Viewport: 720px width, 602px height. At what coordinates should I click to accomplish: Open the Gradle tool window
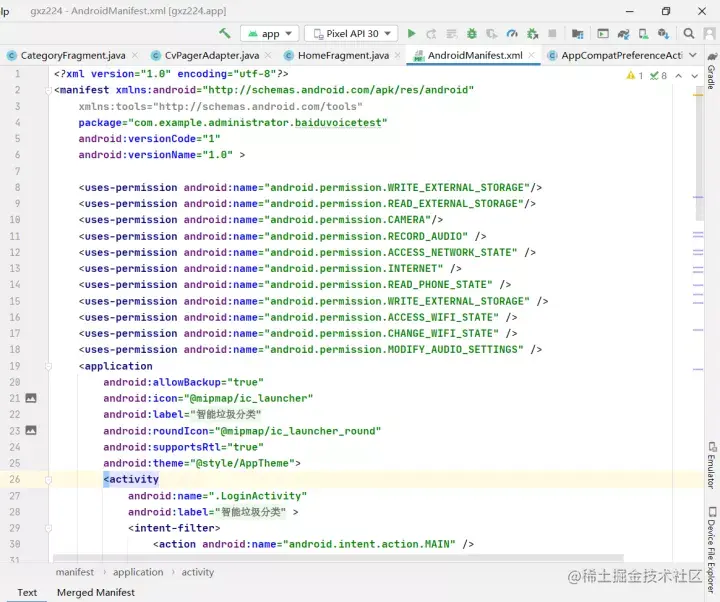[x=712, y=71]
